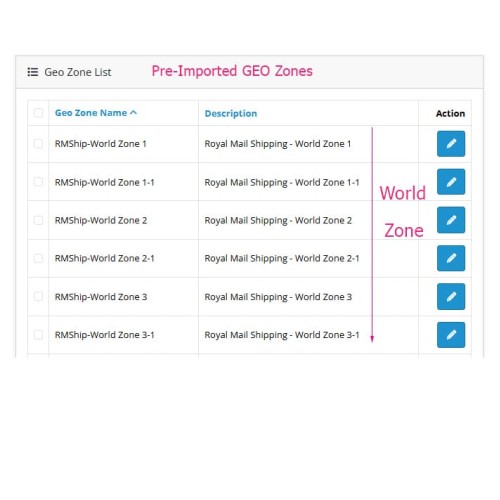Edit RMShip-World Zone 3 with pencil button
The image size is (500, 500).
pos(451,296)
